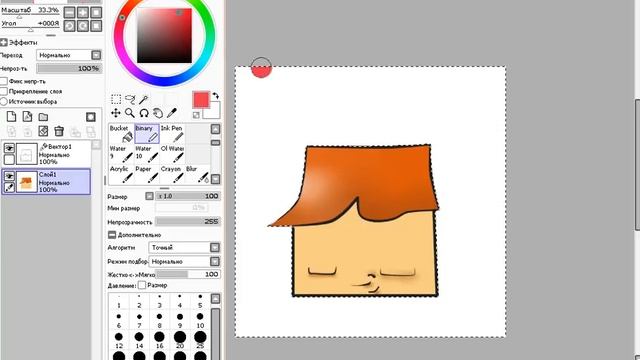Rotate canvas clockwise button
Viewport: 640px width, 360px height.
tap(83, 26)
